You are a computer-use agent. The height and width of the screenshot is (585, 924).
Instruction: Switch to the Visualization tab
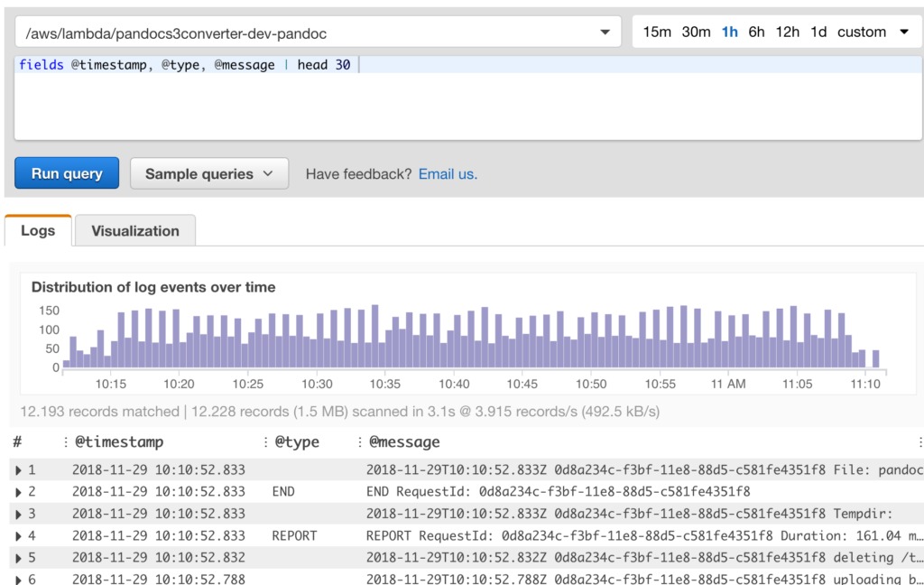click(135, 230)
